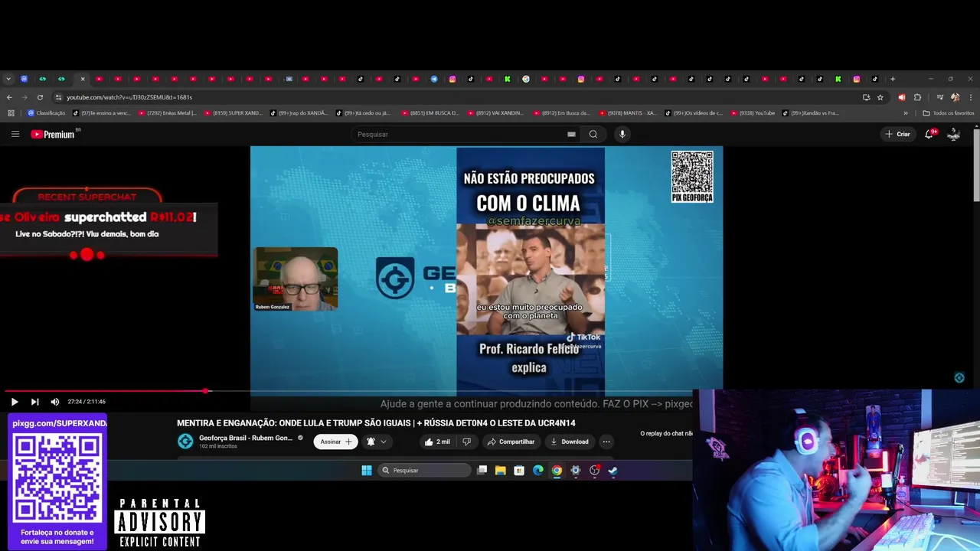Open Geoforça Brasil channel avatar

pos(185,442)
